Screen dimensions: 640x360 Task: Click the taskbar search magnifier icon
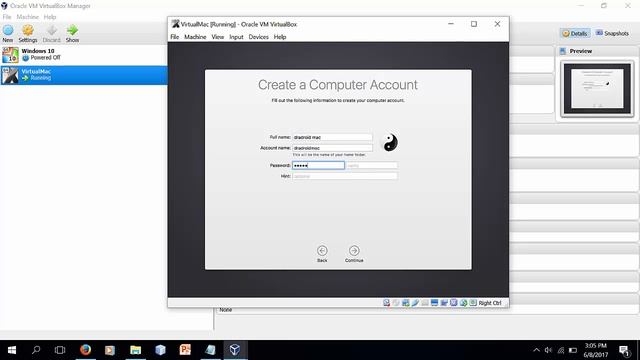(36, 350)
